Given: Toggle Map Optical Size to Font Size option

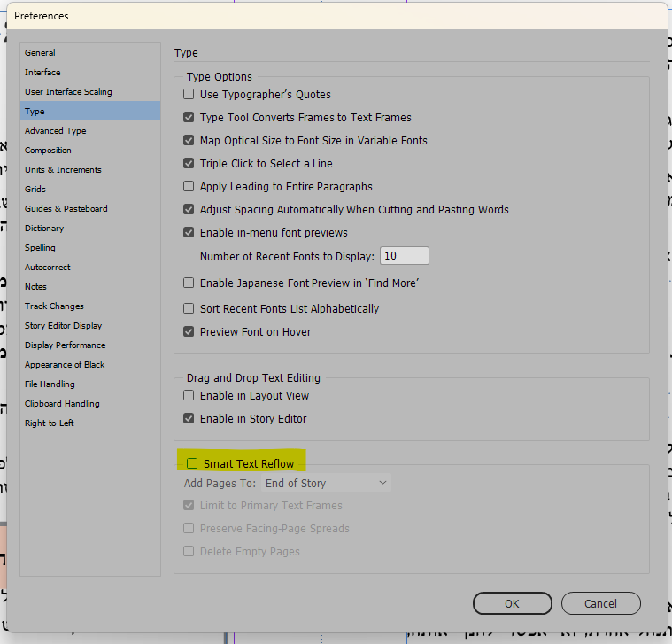Looking at the screenshot, I should point(189,140).
